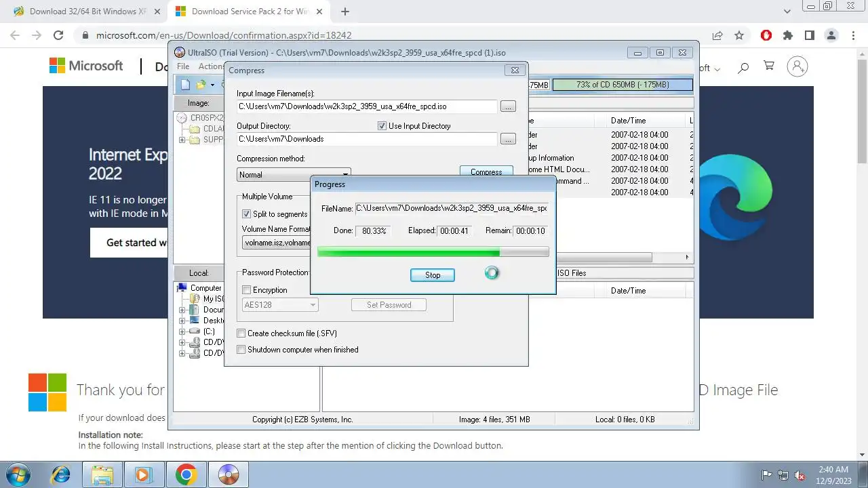Select the CDLA folder in Image tree
This screenshot has height=488, width=868.
pos(195,129)
